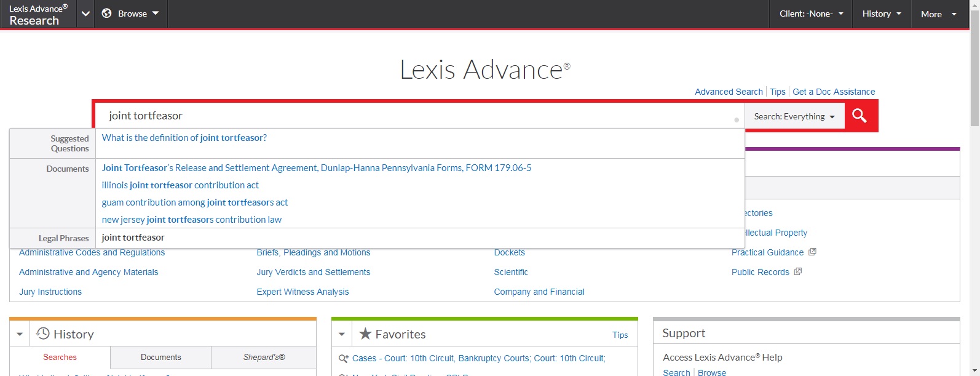Open the History menu in top bar
Viewport: 980px width, 376px height.
point(882,14)
